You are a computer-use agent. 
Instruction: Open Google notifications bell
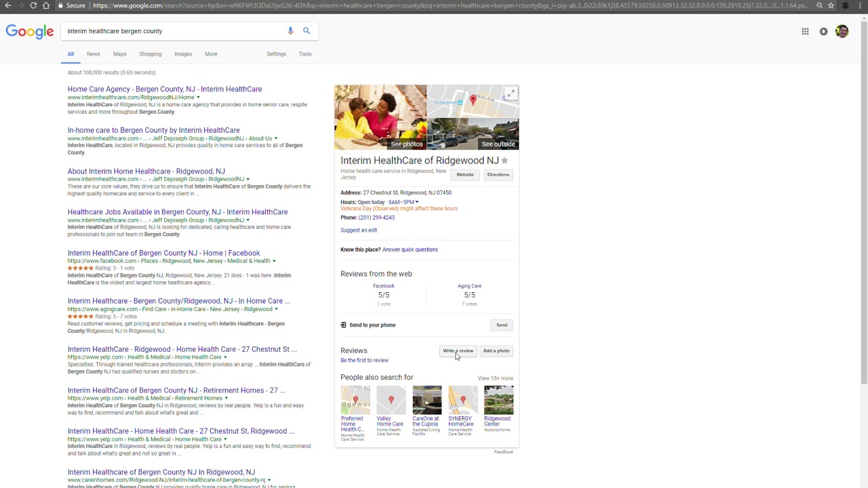(x=823, y=31)
